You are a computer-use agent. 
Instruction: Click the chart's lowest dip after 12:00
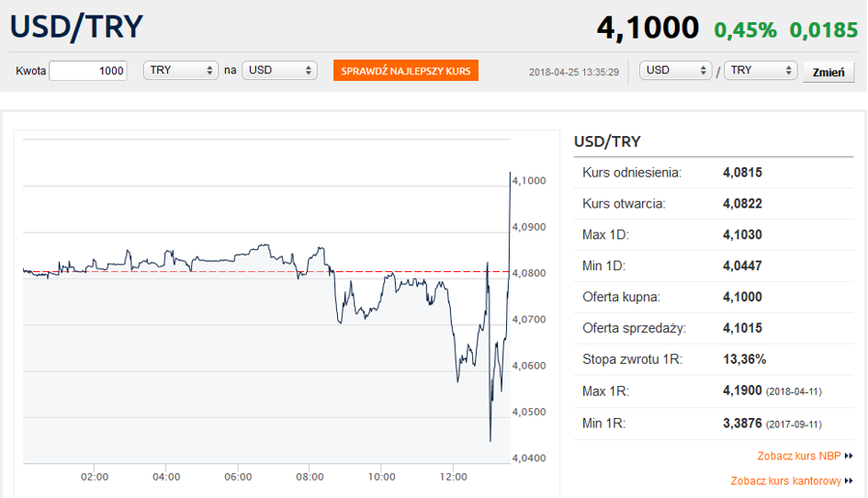click(x=490, y=439)
